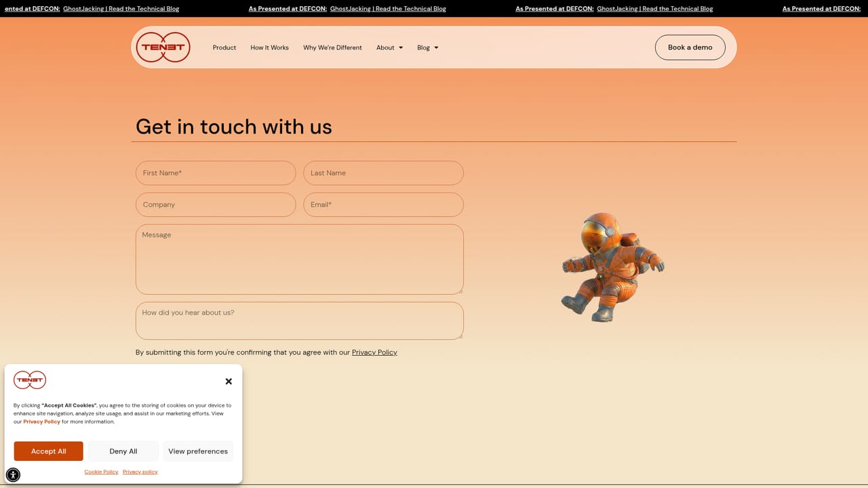Click the Deny All cookies button
Viewport: 868px width, 488px height.
(x=123, y=451)
